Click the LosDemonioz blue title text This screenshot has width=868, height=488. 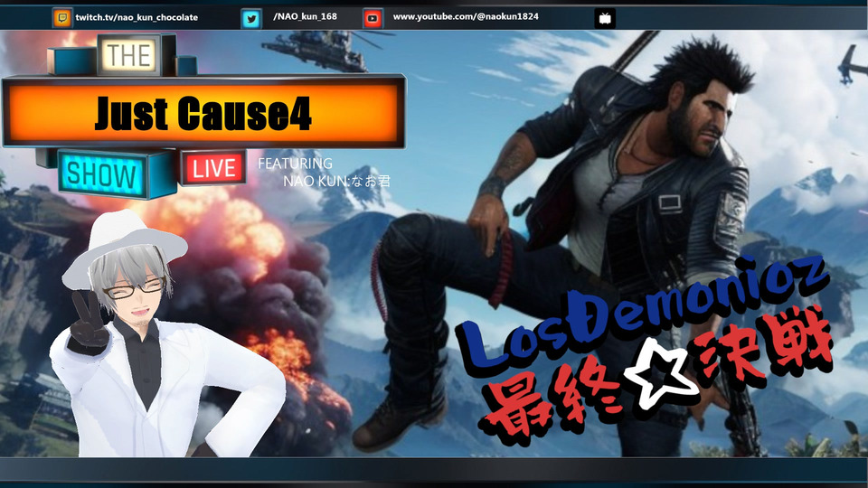[642, 313]
